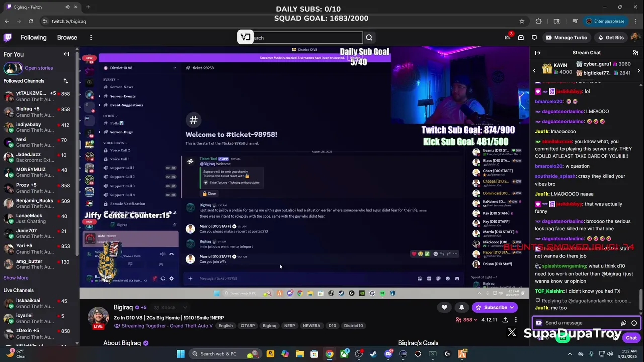The width and height of the screenshot is (644, 362).
Task: Click Biglraq live streamer avatar
Action: click(x=98, y=318)
